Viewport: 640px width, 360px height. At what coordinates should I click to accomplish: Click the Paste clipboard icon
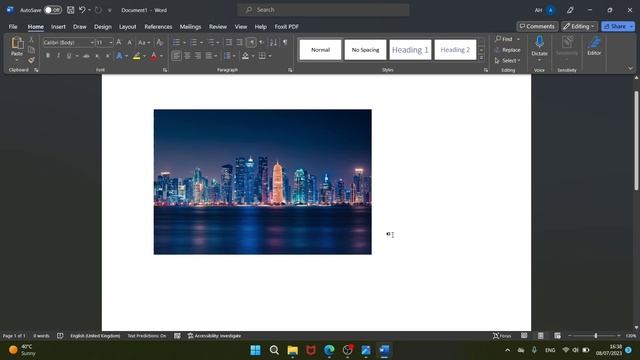[17, 43]
